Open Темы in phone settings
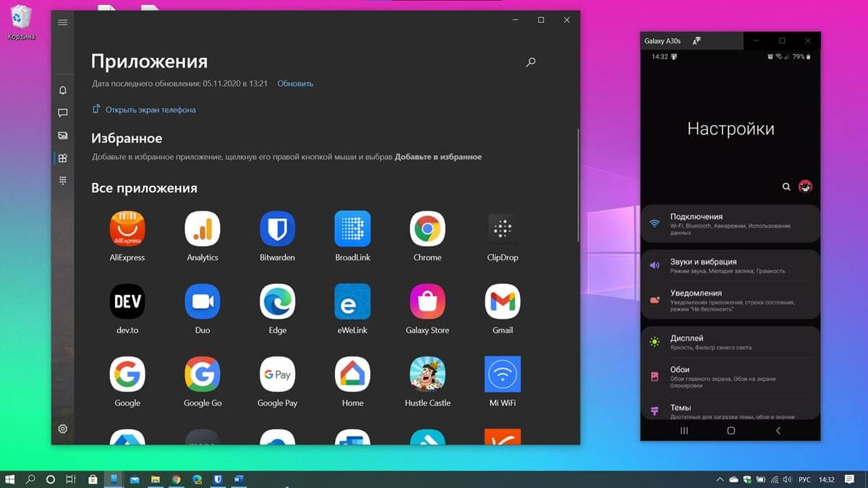The height and width of the screenshot is (488, 868). (x=731, y=411)
